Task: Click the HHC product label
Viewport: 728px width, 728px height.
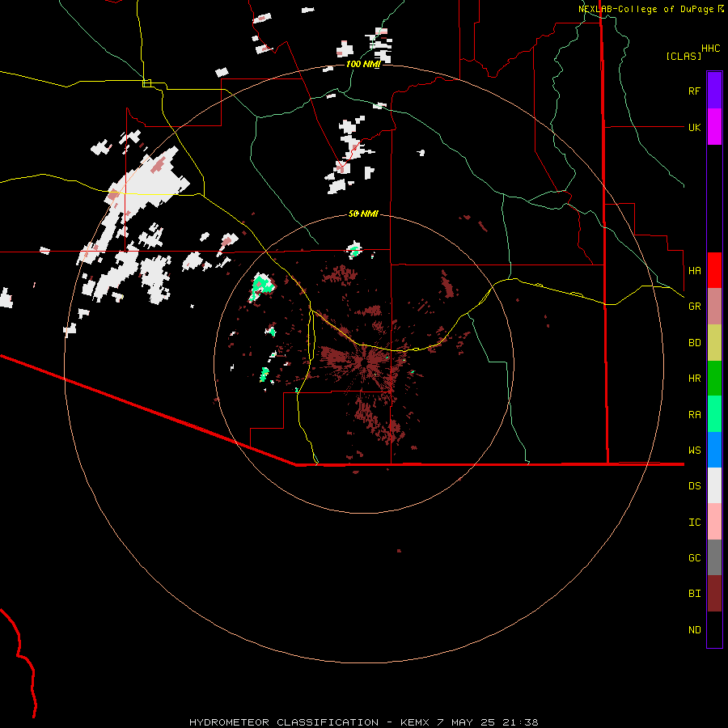Action: click(x=711, y=49)
